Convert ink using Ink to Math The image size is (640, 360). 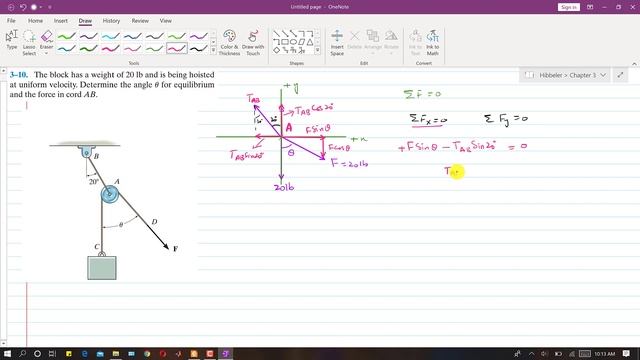point(433,42)
